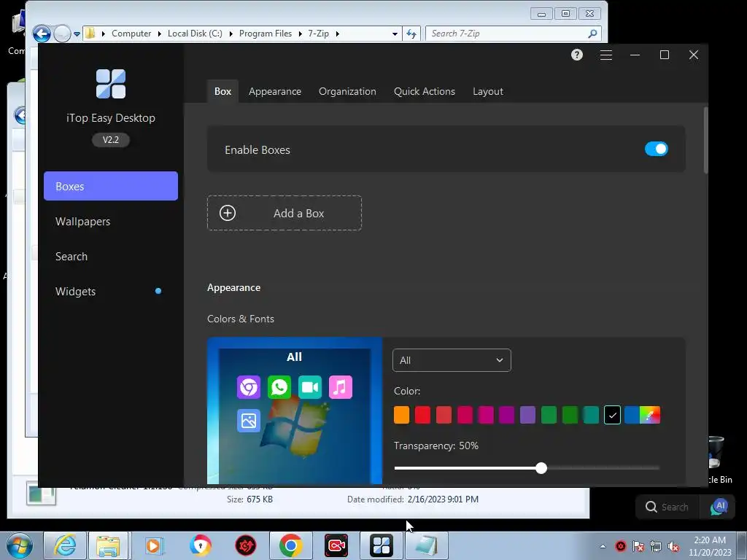The width and height of the screenshot is (747, 560).
Task: Click the WhatsApp icon in box preview
Action: [x=279, y=387]
